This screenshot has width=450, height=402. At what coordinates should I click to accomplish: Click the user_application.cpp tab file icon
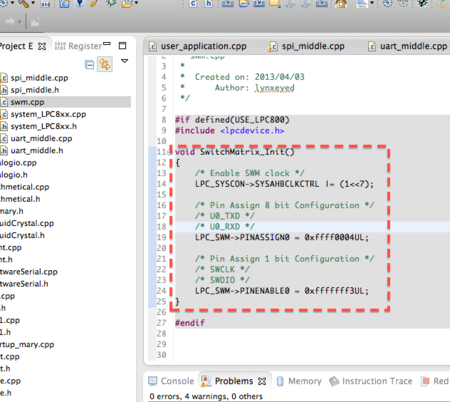(x=153, y=46)
